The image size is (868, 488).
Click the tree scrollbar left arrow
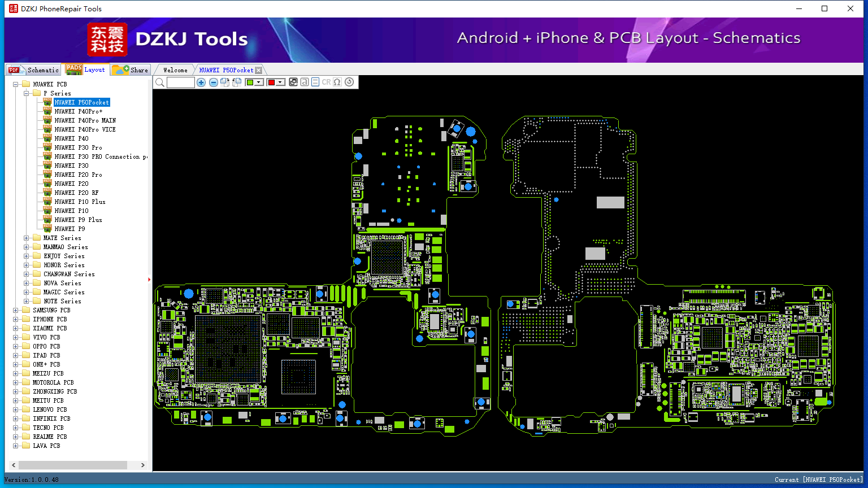point(14,465)
